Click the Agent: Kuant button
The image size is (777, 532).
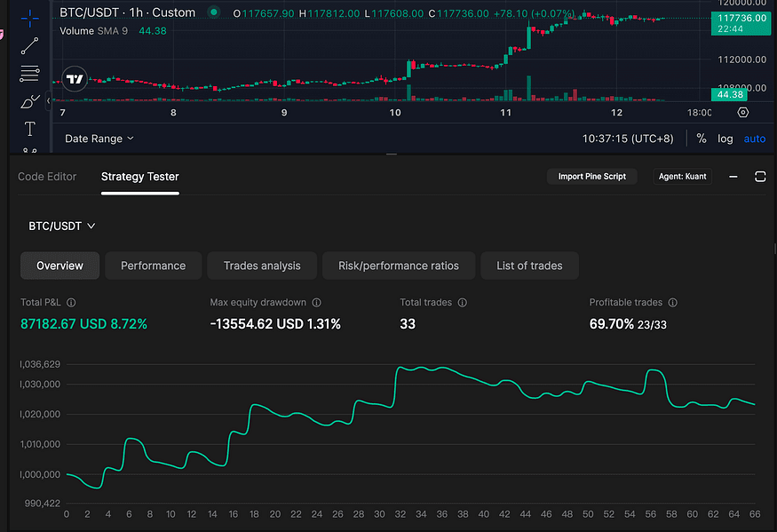682,177
